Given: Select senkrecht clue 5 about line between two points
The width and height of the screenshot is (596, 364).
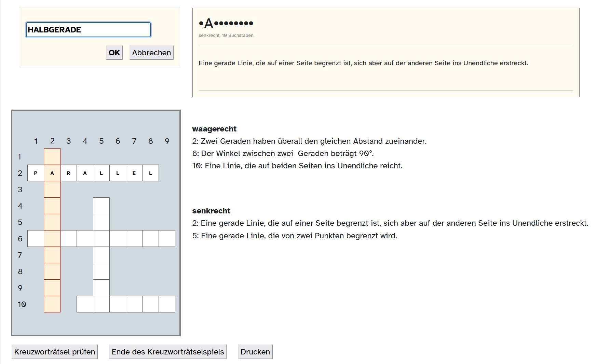Looking at the screenshot, I should point(294,236).
